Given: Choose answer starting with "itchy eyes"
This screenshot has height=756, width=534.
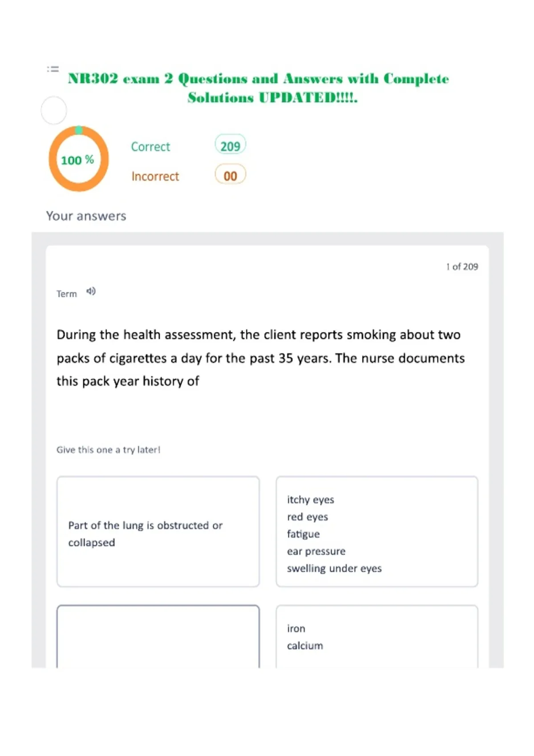Looking at the screenshot, I should point(377,532).
